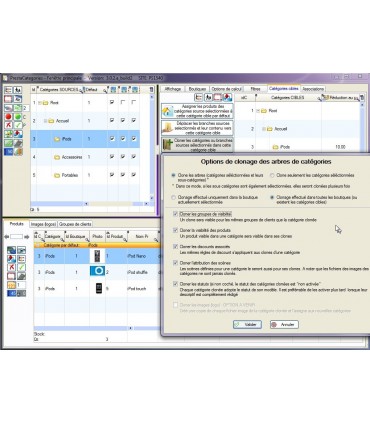The width and height of the screenshot is (370, 423).
Task: Open filter on Défaut column header
Action: pos(105,91)
